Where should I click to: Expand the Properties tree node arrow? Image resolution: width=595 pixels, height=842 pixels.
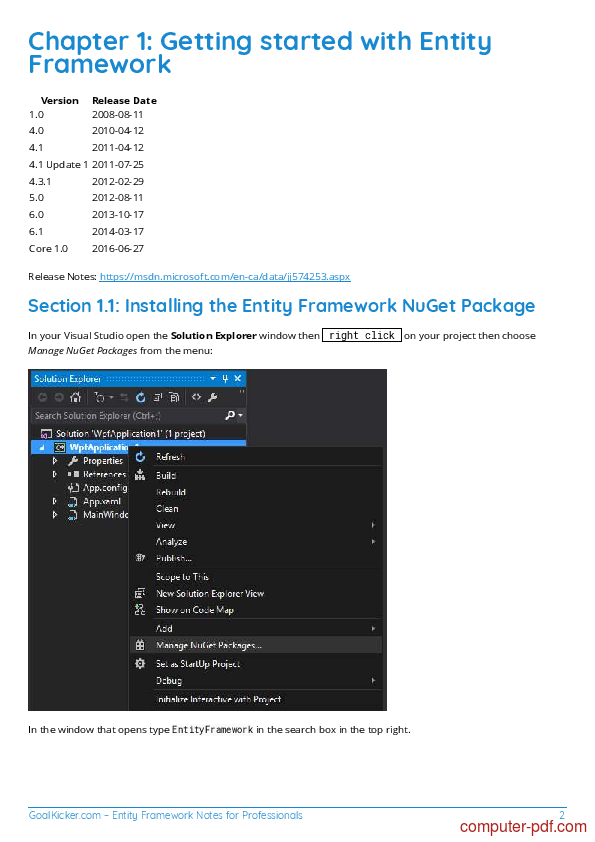(55, 461)
